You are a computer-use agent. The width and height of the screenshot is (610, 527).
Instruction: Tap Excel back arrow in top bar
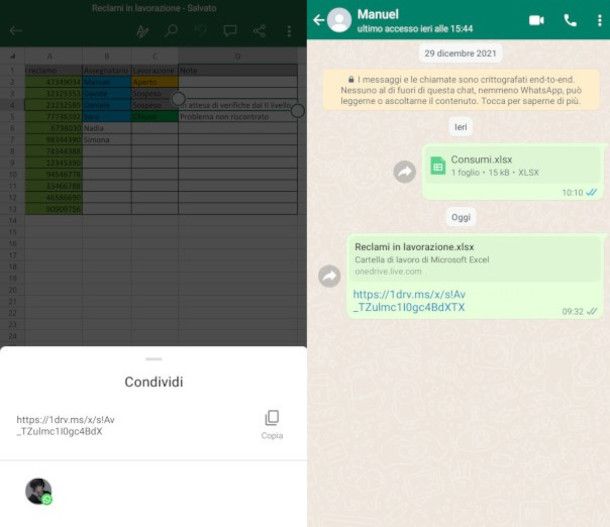coord(16,31)
